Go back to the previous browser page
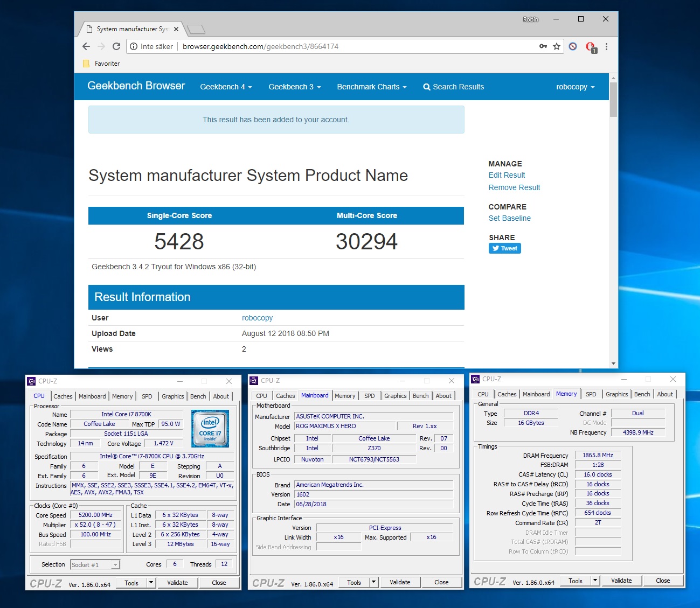Image resolution: width=700 pixels, height=608 pixels. 86,46
